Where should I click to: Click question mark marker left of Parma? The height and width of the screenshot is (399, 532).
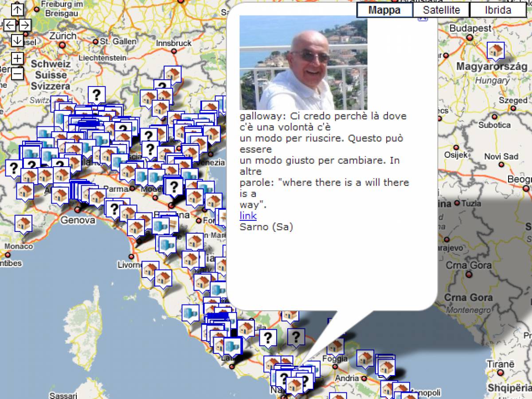coord(114,208)
